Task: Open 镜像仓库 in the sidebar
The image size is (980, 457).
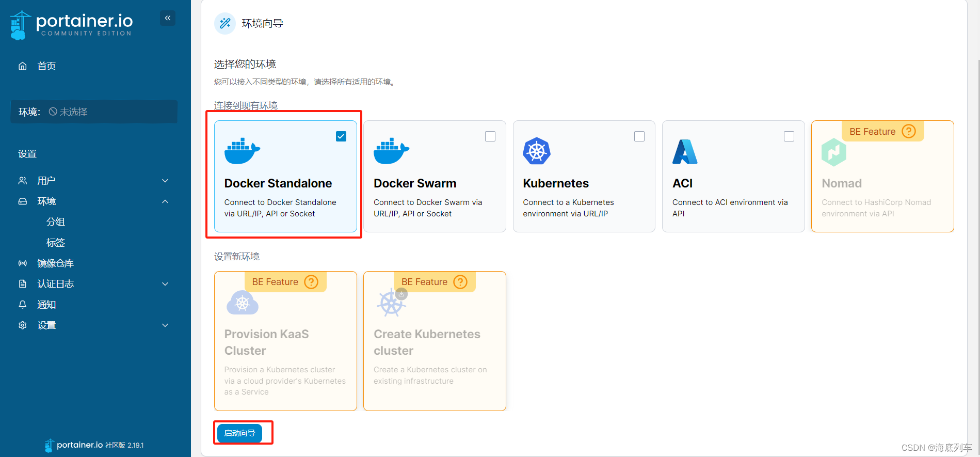Action: click(x=56, y=263)
